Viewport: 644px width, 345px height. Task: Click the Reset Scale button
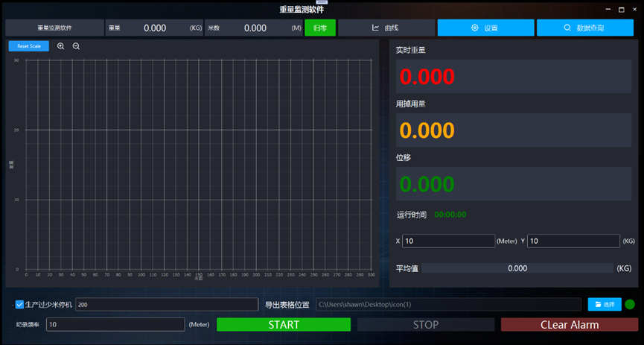point(29,46)
